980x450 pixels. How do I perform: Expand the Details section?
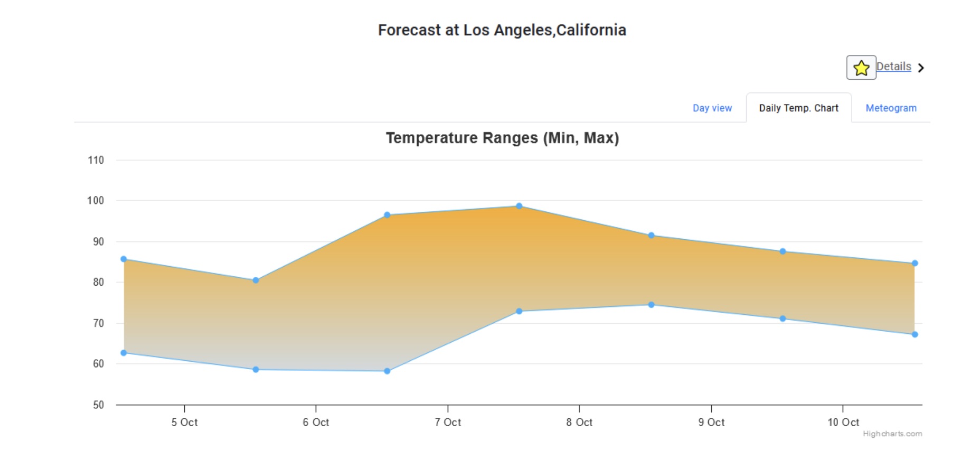pos(893,67)
